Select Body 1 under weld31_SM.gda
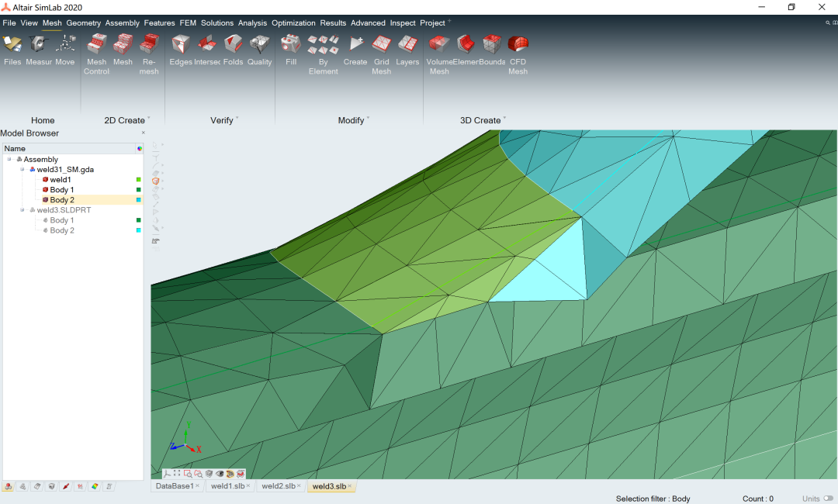The image size is (838, 504). pyautogui.click(x=61, y=189)
